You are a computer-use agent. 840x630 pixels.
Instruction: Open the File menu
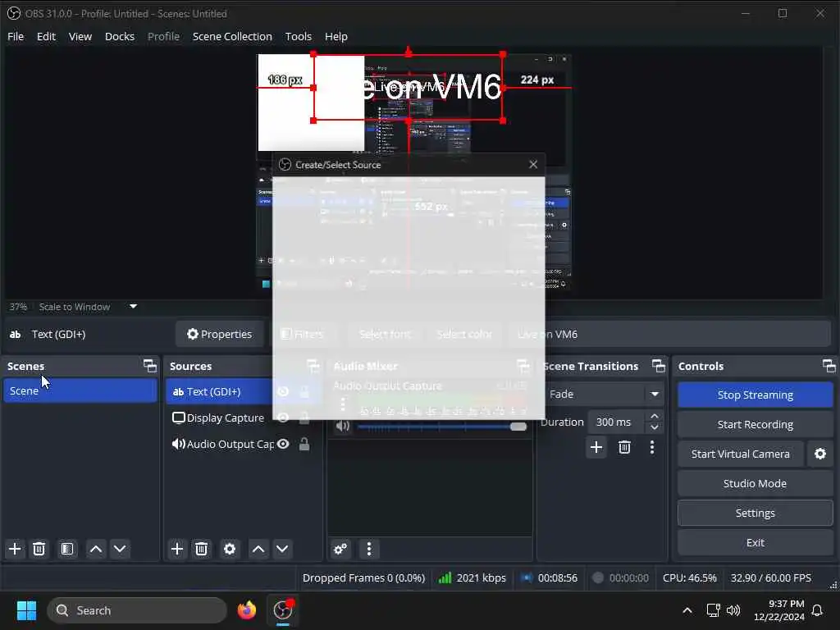coord(16,36)
